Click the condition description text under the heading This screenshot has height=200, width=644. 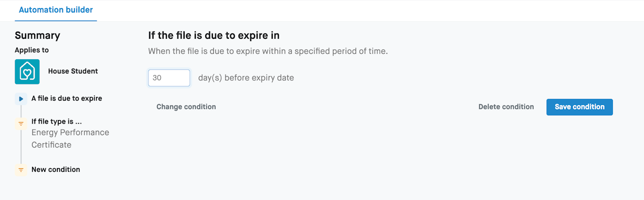tap(268, 51)
